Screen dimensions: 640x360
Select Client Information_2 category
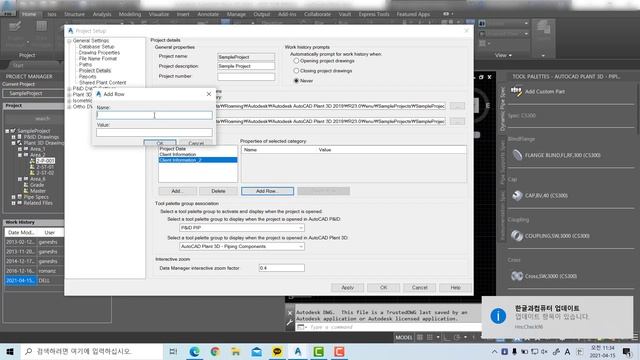[x=198, y=160]
